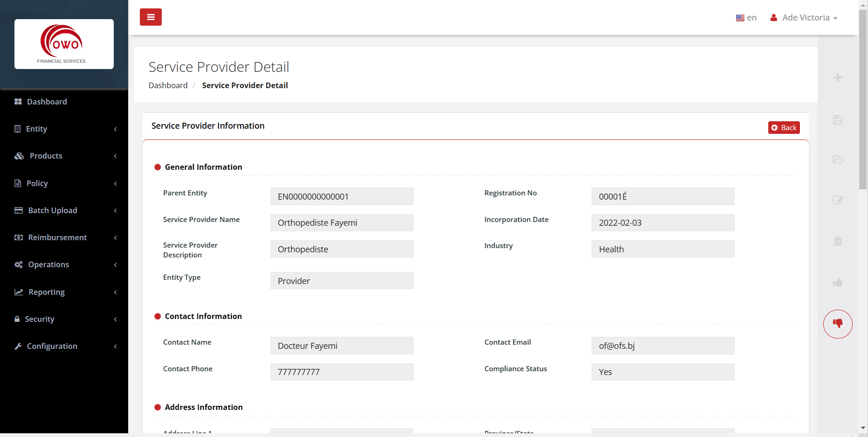The width and height of the screenshot is (868, 437).
Task: Open the Products sidebar menu item
Action: (x=64, y=156)
